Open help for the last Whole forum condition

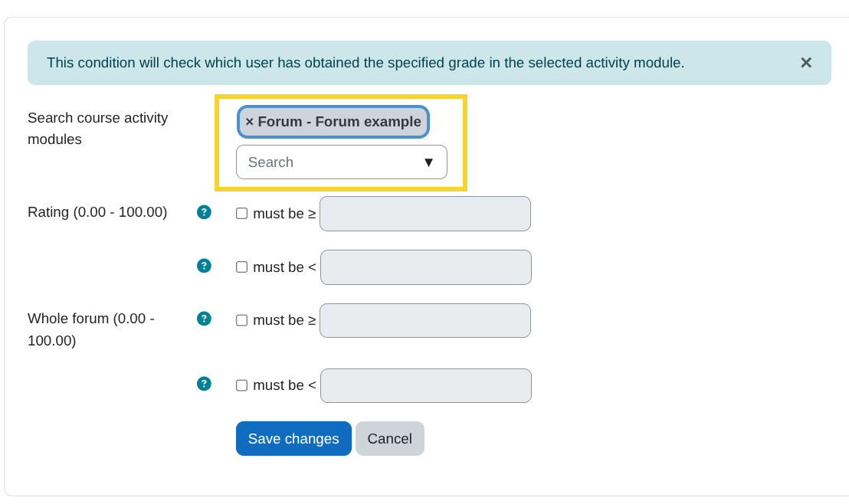pos(203,384)
